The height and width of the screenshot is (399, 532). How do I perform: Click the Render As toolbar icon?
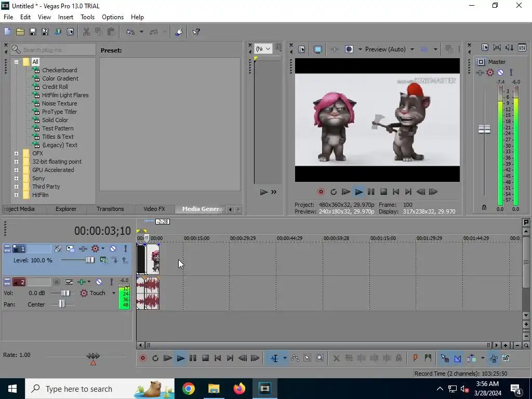58,32
